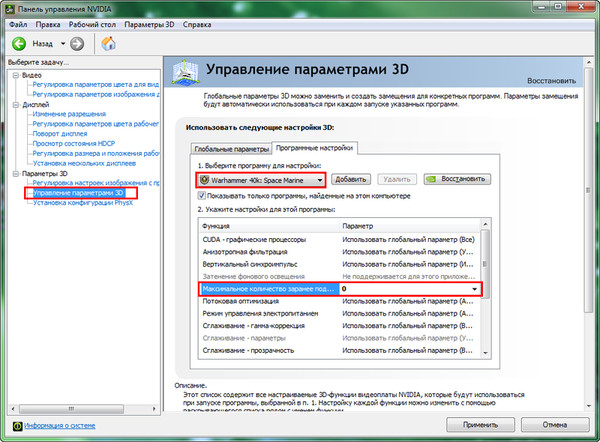600x442 pixels.
Task: Click the Warhammer 40k program icon
Action: (205, 180)
